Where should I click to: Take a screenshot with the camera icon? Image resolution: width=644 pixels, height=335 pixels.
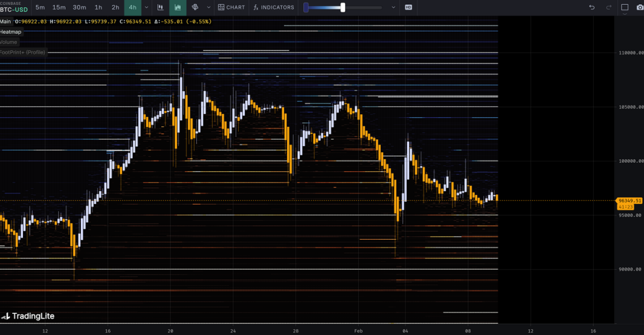(640, 7)
